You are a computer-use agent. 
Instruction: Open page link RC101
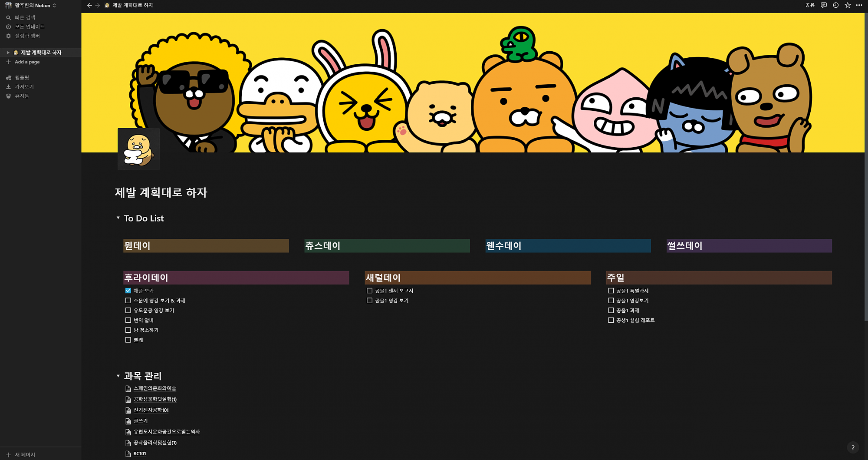tap(140, 453)
